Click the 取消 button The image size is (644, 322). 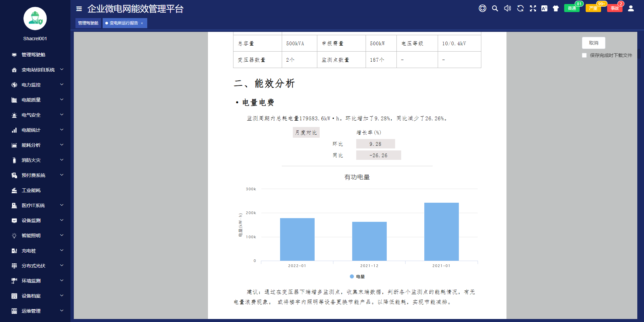(x=593, y=43)
